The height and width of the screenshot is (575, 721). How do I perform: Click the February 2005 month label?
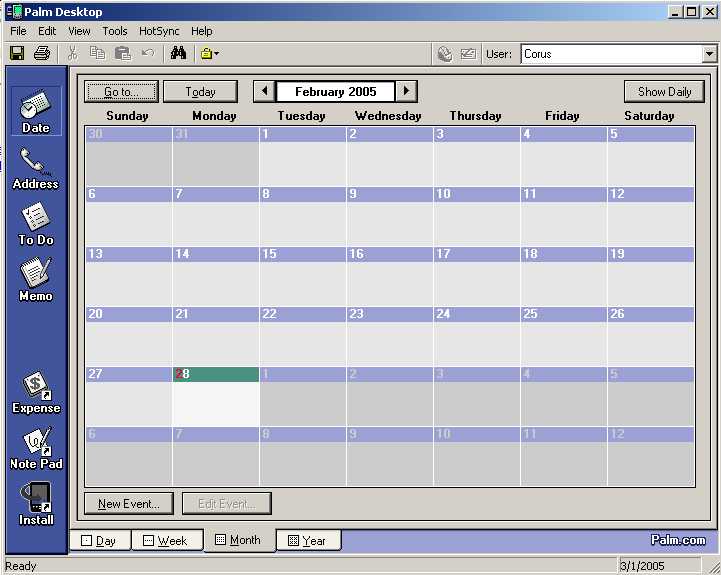click(336, 92)
